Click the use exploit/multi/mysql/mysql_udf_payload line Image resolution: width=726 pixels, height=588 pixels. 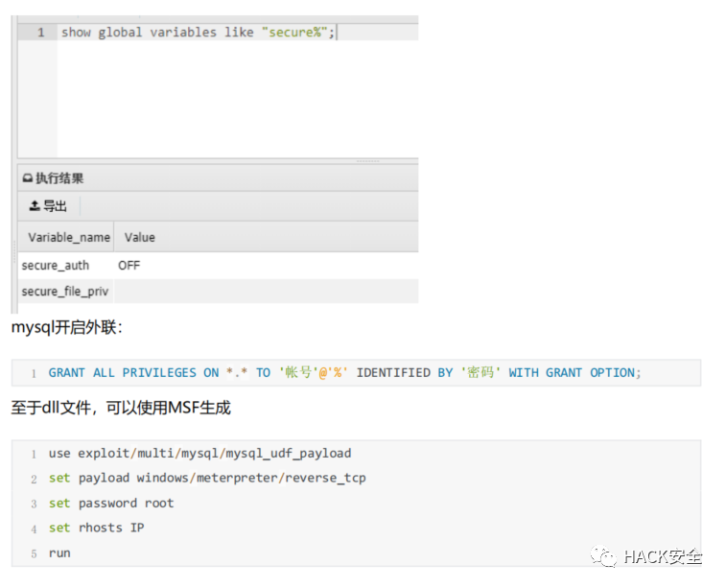(x=200, y=454)
